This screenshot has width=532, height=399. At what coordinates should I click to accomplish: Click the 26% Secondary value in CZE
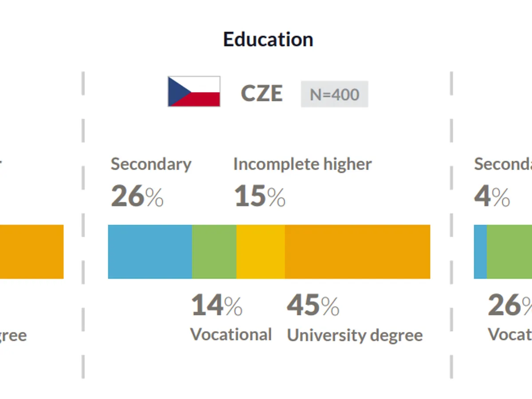tap(137, 196)
